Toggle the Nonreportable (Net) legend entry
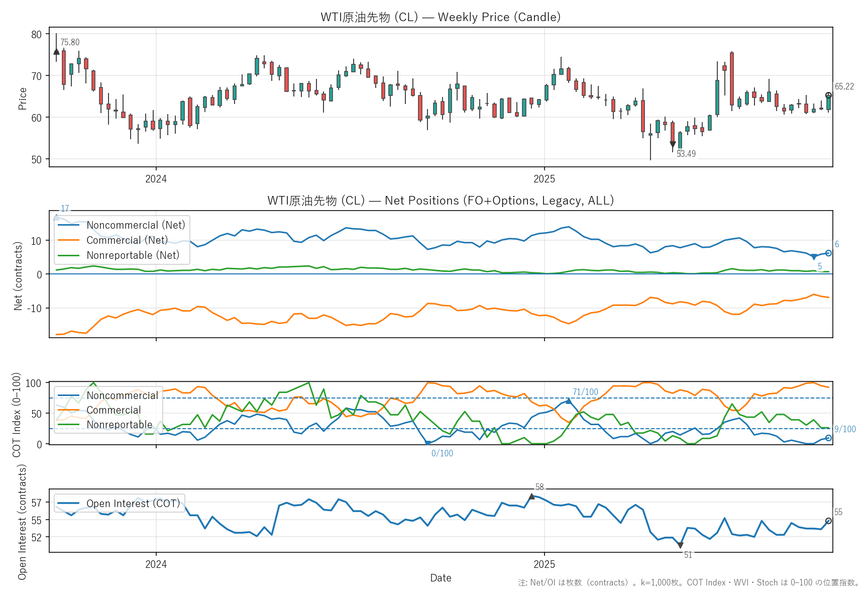This screenshot has width=868, height=593. [x=133, y=255]
